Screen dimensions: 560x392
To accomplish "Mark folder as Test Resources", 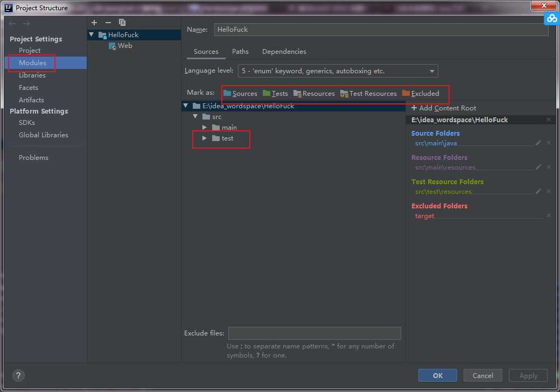I will (368, 94).
